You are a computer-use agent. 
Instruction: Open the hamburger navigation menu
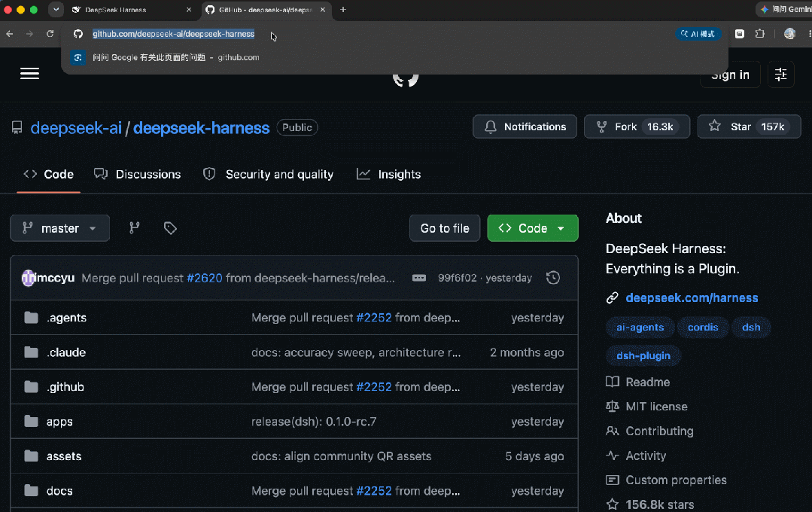29,74
